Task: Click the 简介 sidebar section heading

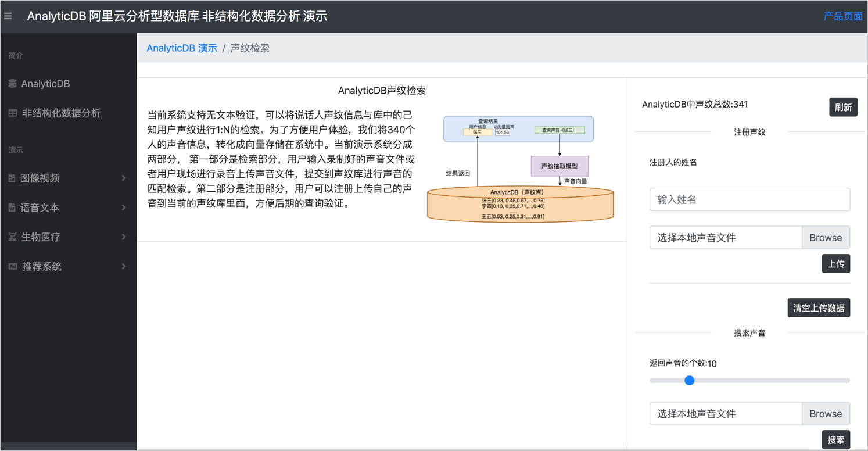Action: [16, 56]
